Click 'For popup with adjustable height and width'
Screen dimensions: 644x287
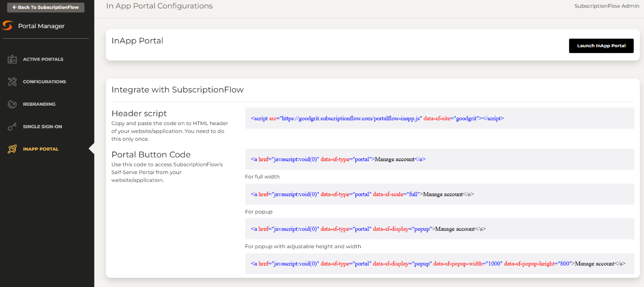303,246
